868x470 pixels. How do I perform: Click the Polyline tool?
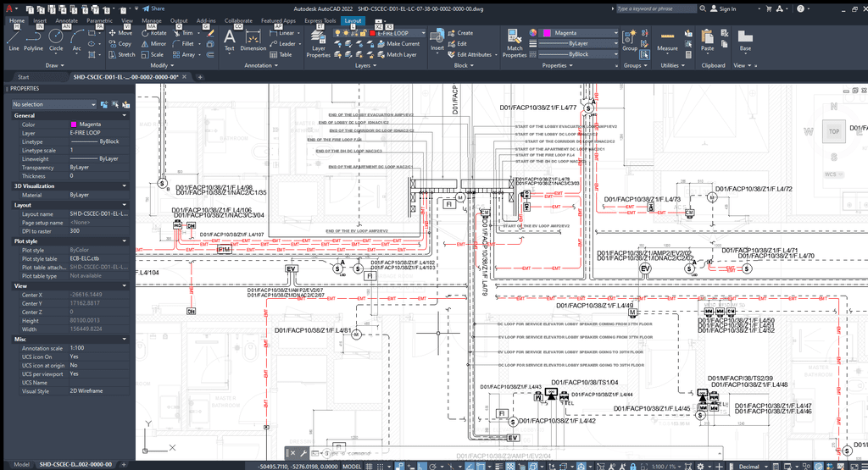point(33,39)
